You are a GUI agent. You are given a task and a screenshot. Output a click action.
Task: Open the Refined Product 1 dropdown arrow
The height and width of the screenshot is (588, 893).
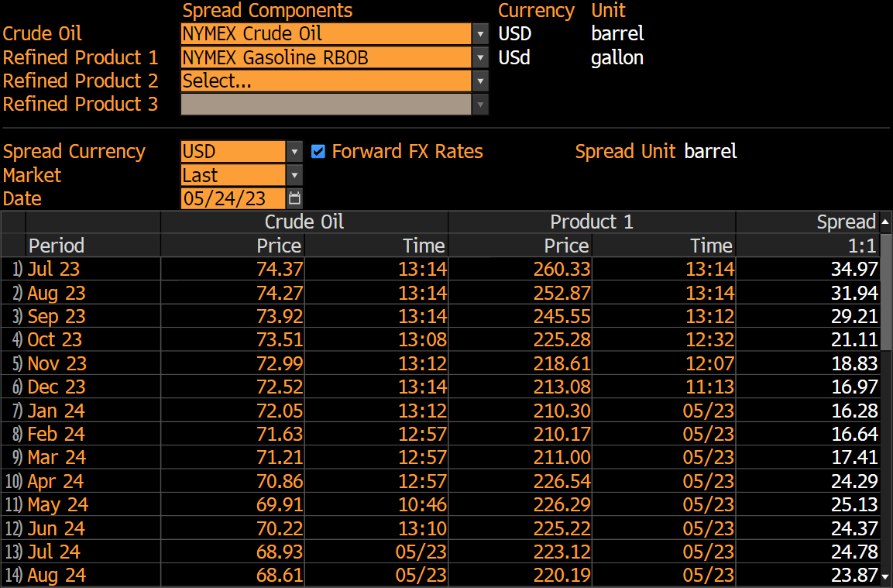[480, 57]
